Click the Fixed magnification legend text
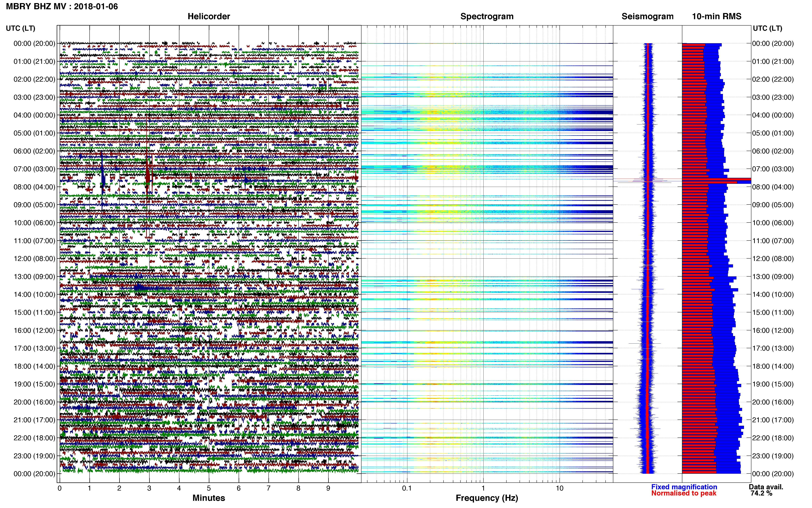Screen dimensions: 812x508 (684, 487)
